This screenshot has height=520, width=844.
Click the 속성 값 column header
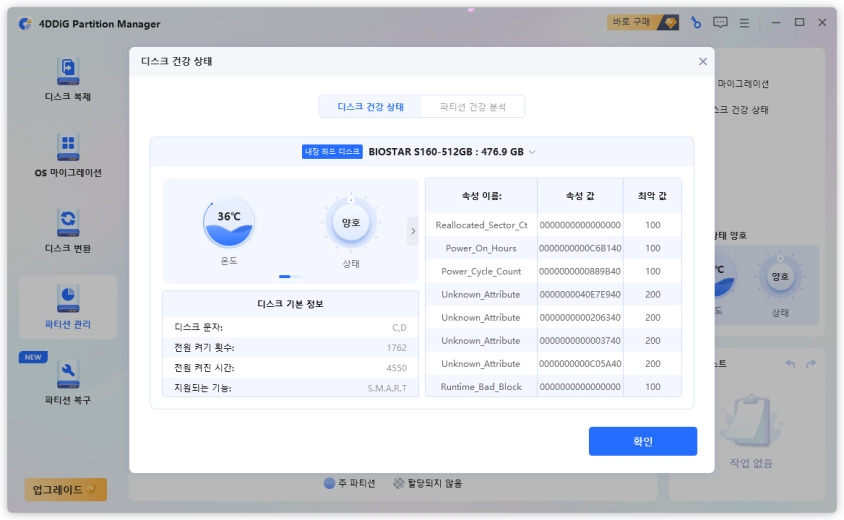click(x=580, y=196)
